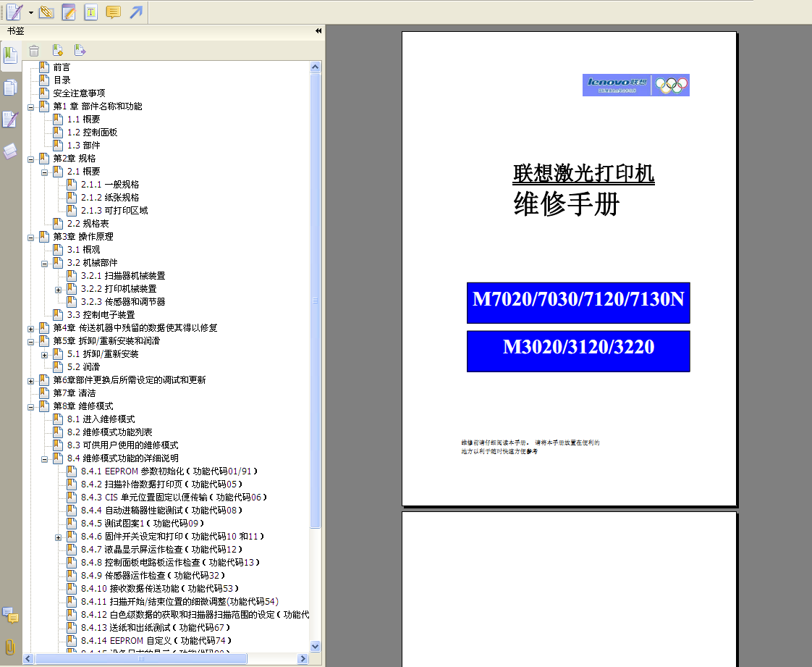Go to bookmark 3.1 概观
812x667 pixels.
pyautogui.click(x=84, y=250)
